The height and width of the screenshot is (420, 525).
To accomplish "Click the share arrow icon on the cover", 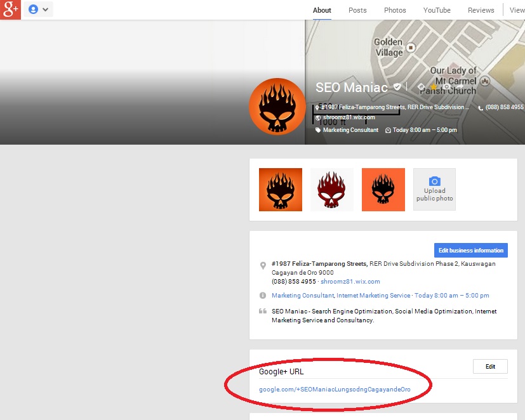I will pyautogui.click(x=460, y=87).
